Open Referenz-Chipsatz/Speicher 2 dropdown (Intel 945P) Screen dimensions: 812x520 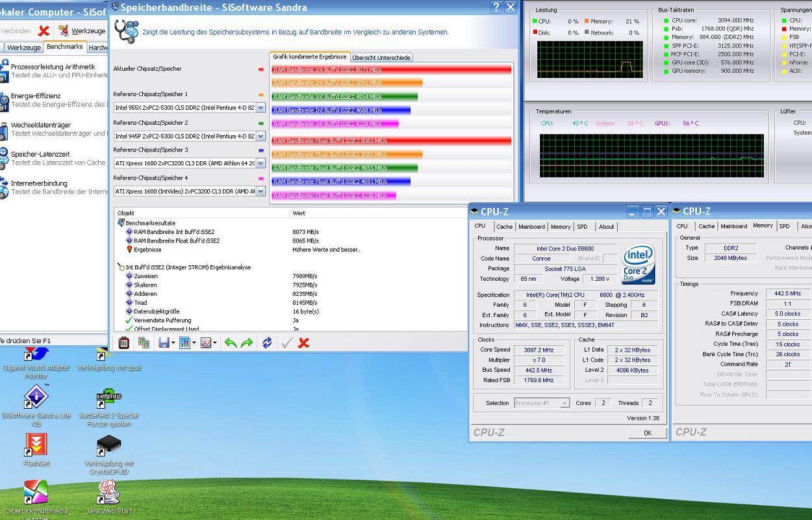[x=260, y=136]
